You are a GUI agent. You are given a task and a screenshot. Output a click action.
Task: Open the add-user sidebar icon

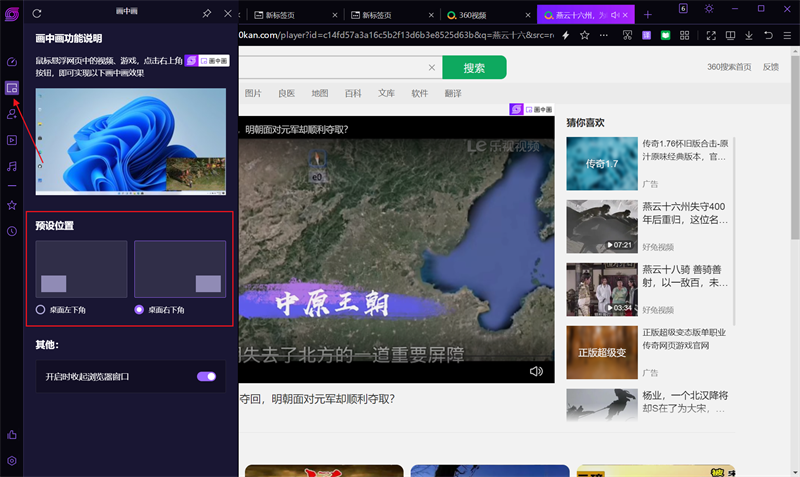pyautogui.click(x=12, y=114)
